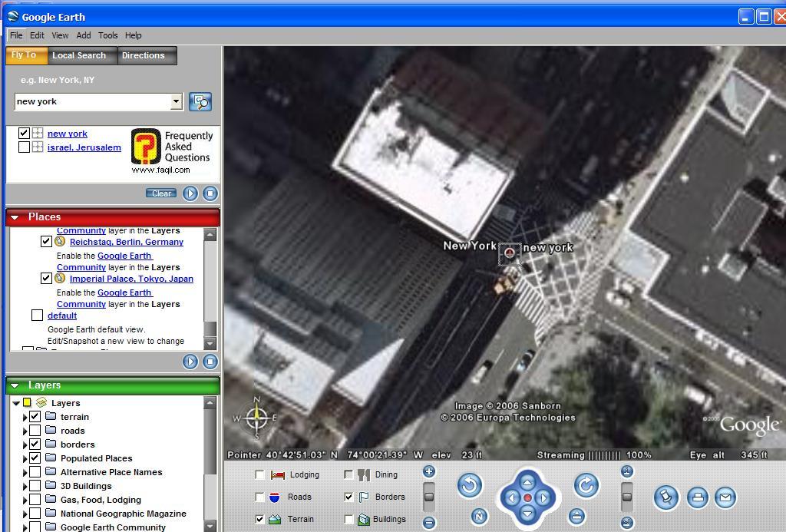Move the view up with the navigation arrow
Screen dimensions: 786x532
click(527, 482)
